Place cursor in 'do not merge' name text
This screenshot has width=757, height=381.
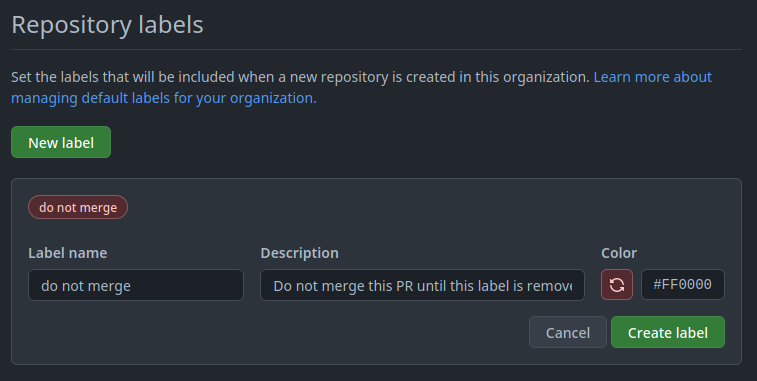[86, 286]
